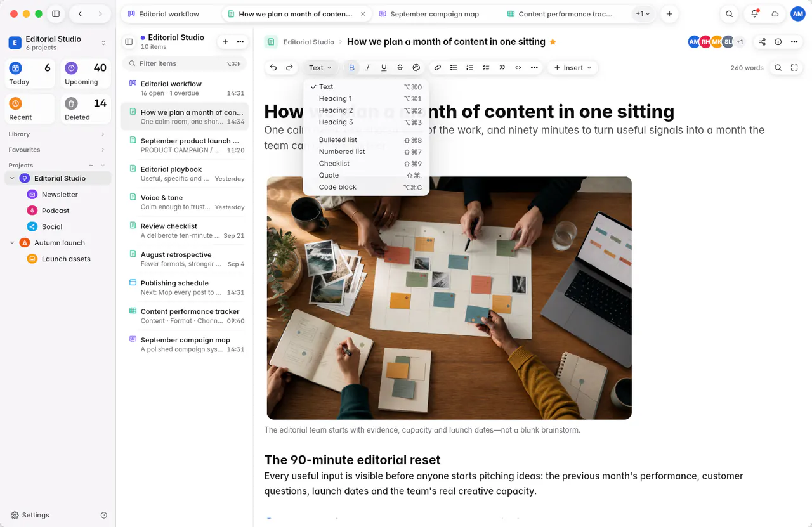Screen dimensions: 812x527
Task: Click the numbered list toolbar icon
Action: pyautogui.click(x=469, y=68)
